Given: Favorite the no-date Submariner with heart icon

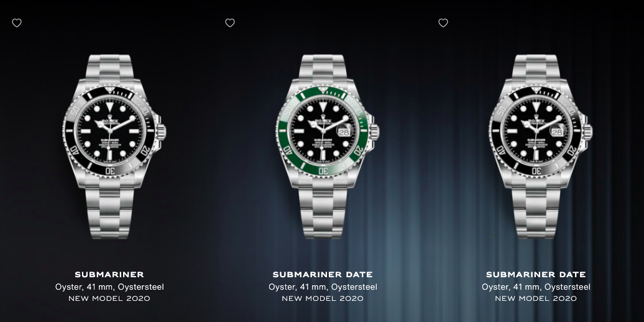Looking at the screenshot, I should 17,23.
